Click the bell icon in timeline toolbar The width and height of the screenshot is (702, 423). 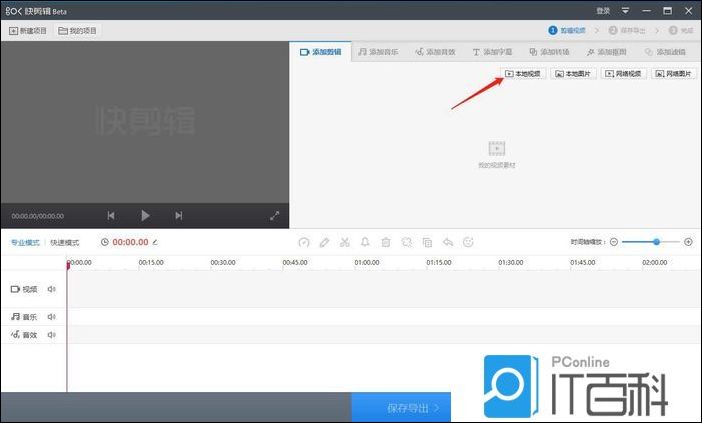tap(365, 242)
